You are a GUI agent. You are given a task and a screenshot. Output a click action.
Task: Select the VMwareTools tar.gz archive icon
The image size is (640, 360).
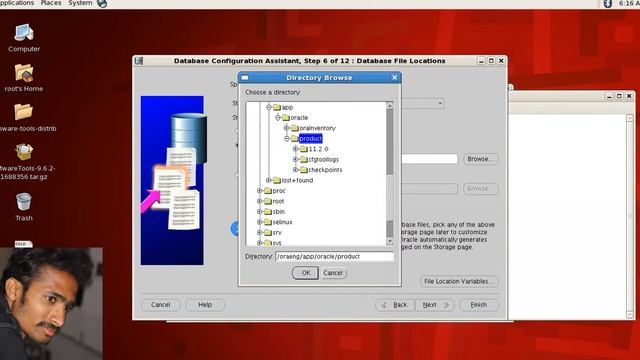coord(24,151)
